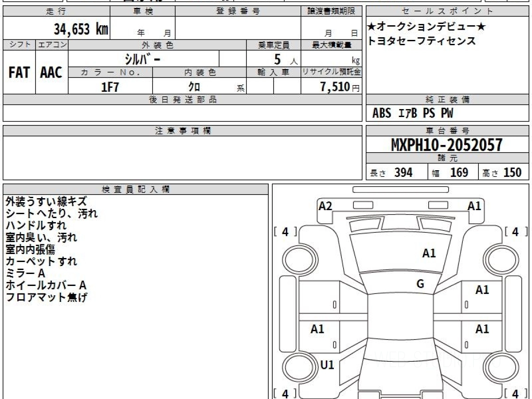The width and height of the screenshot is (532, 399).
Task: Select the exterior color シルバー field
Action: pyautogui.click(x=144, y=59)
